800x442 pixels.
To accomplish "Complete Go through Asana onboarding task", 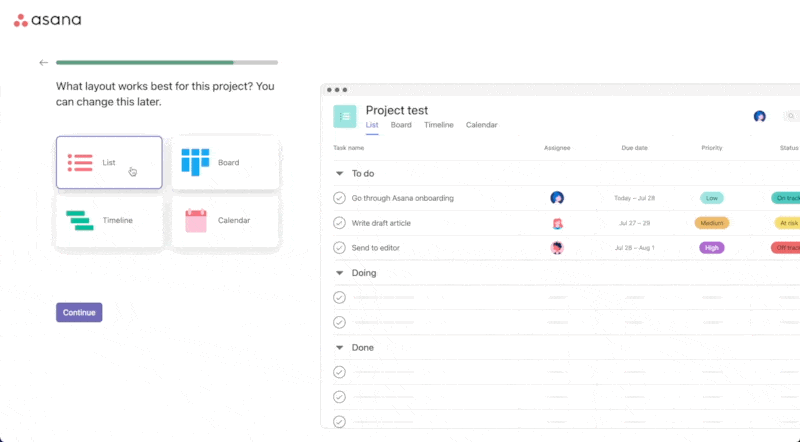I will [x=339, y=198].
